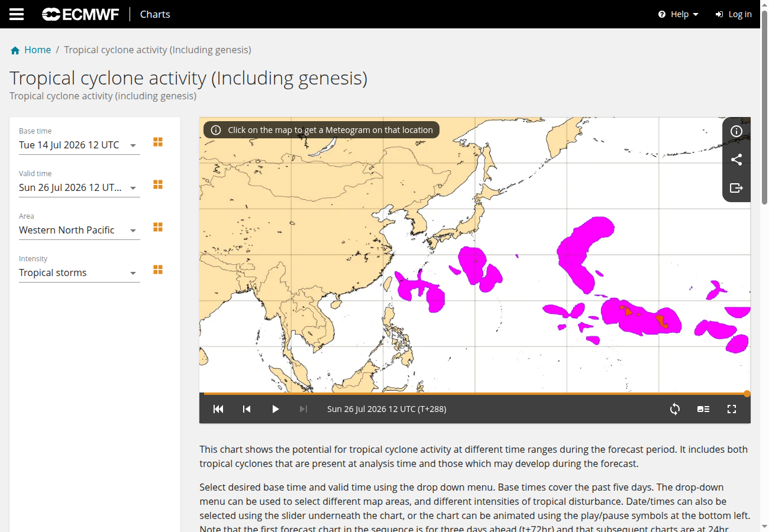Open the Intensity grid selector icon
Image resolution: width=769 pixels, height=532 pixels.
(x=158, y=270)
